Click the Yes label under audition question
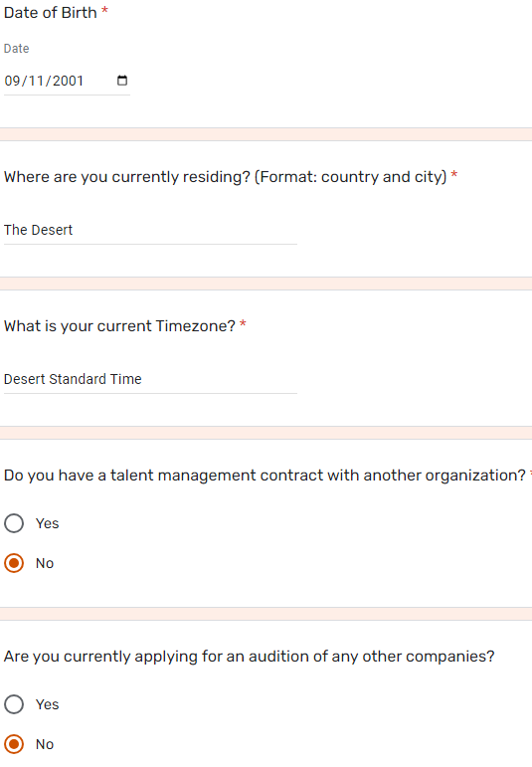 click(x=48, y=704)
